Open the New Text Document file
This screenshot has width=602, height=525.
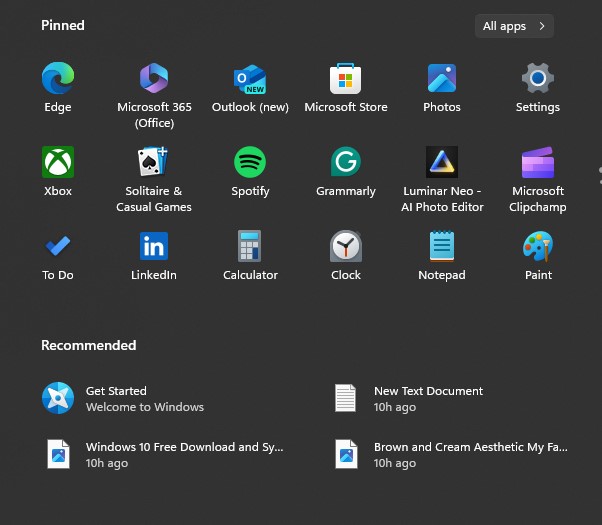(x=428, y=398)
